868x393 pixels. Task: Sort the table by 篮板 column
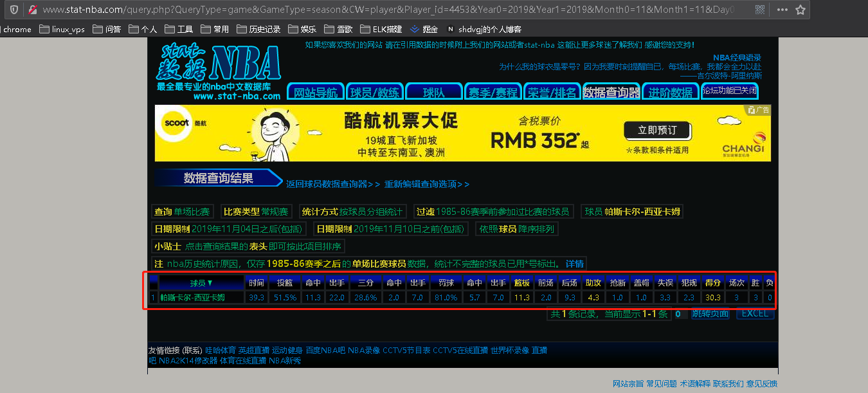point(522,283)
